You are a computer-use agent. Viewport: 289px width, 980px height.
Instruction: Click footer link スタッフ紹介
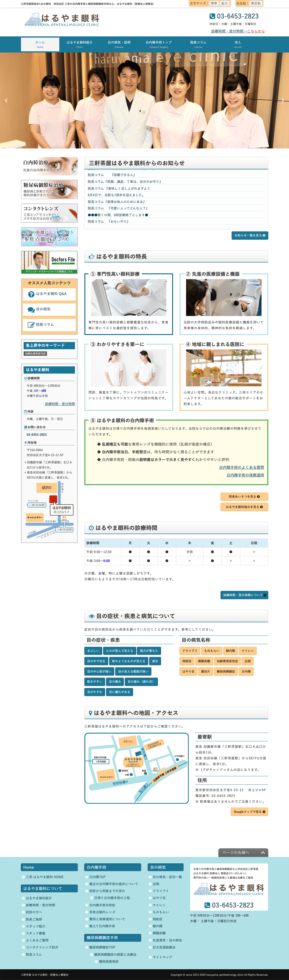click(x=35, y=926)
